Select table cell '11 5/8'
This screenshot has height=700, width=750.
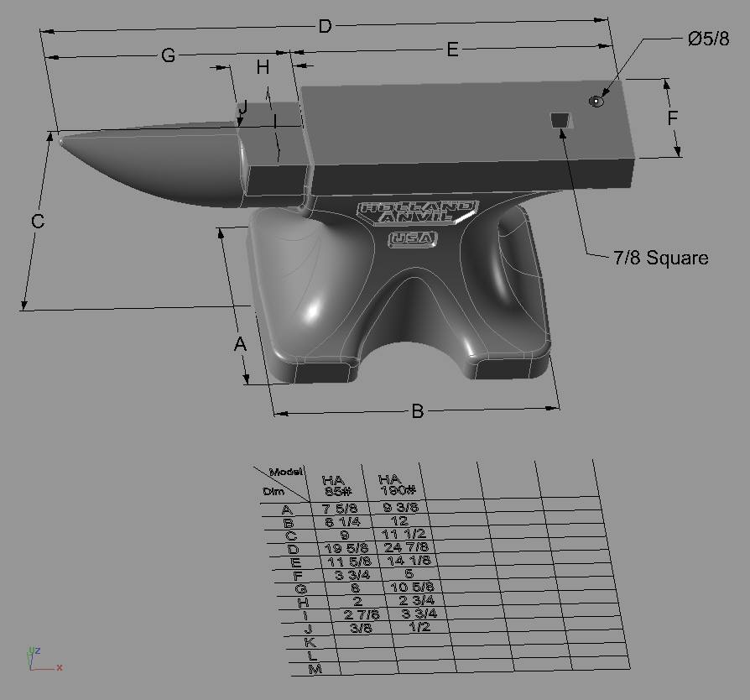tap(350, 562)
